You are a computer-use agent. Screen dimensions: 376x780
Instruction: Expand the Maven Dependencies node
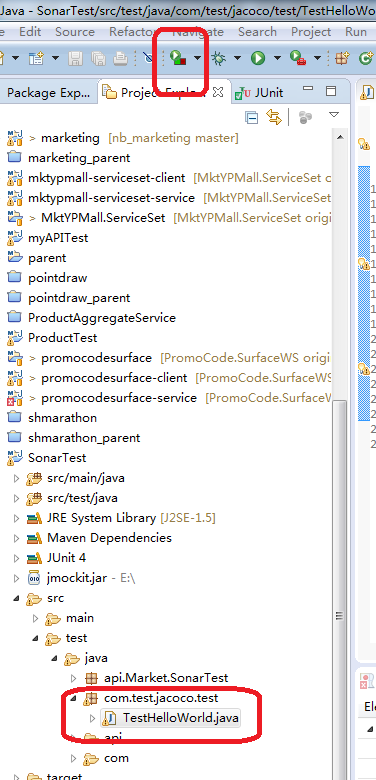pyautogui.click(x=16, y=538)
